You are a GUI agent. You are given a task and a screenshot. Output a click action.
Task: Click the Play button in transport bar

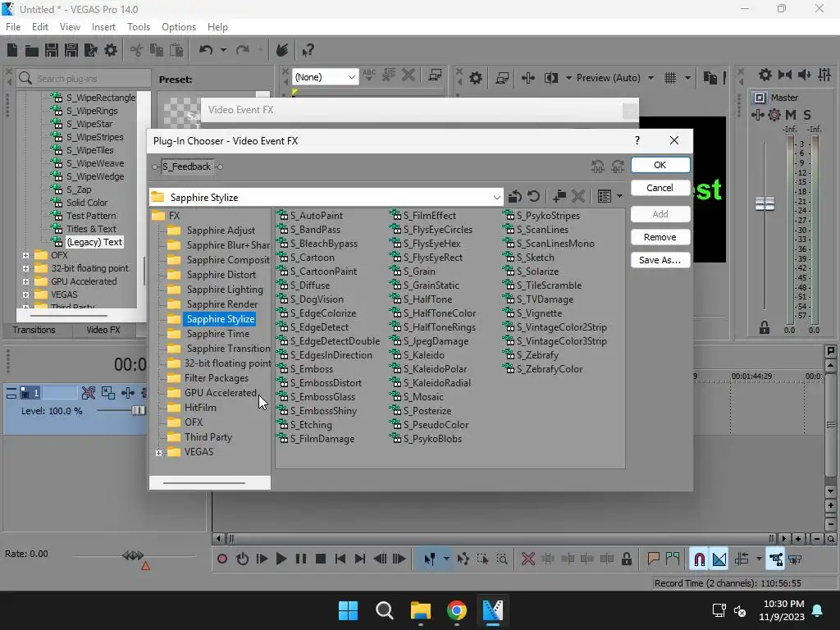[x=281, y=559]
